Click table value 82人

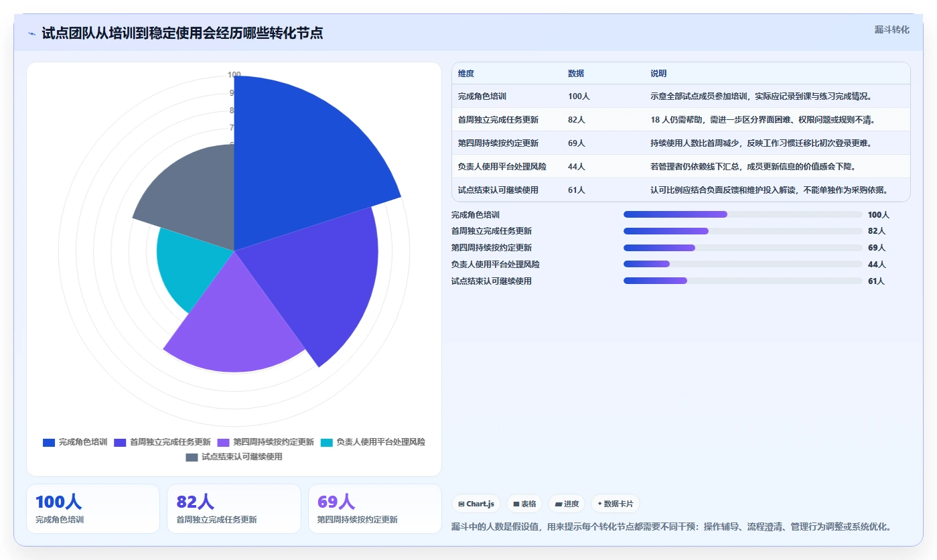click(x=577, y=120)
